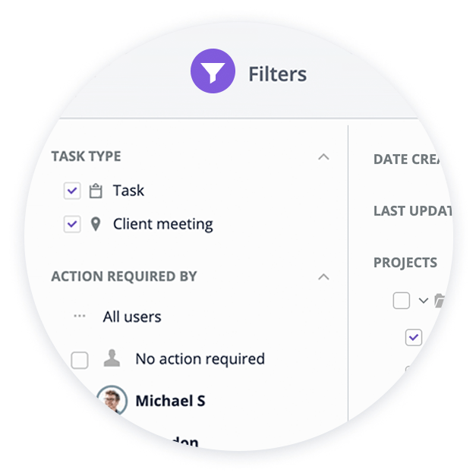Click the Task clipboard icon
Image resolution: width=476 pixels, height=476 pixels.
pyautogui.click(x=96, y=191)
